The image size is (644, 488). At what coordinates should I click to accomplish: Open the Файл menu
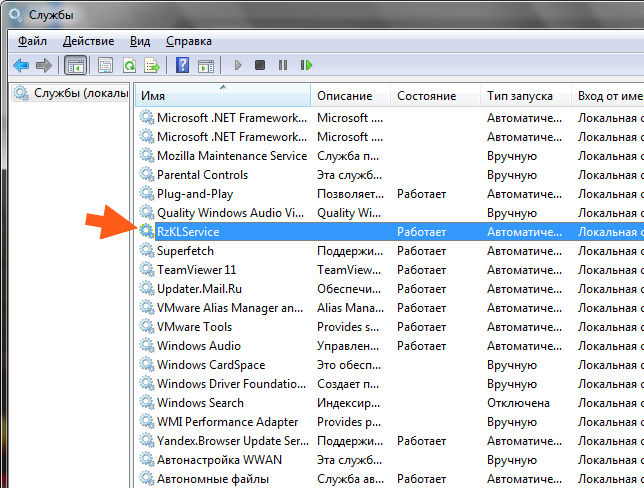pos(32,41)
